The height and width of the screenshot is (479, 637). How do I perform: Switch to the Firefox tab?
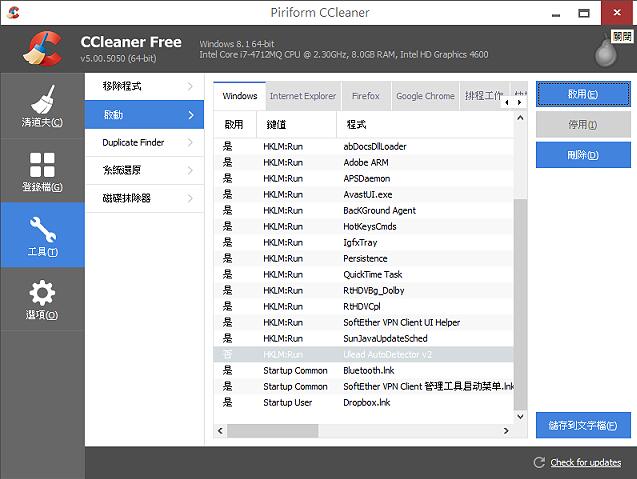[366, 96]
